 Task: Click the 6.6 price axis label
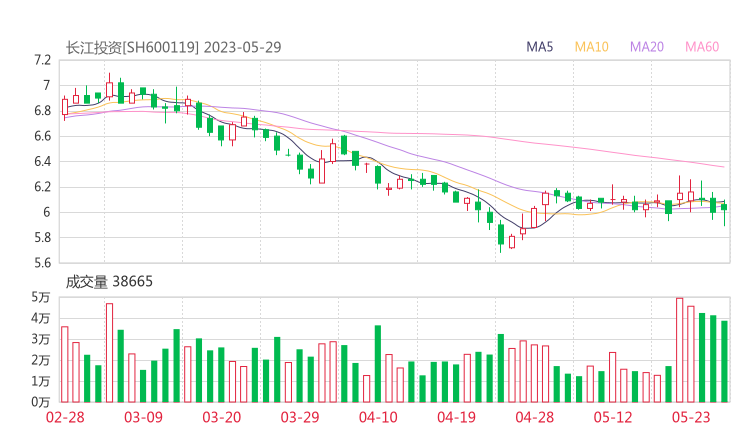point(42,136)
